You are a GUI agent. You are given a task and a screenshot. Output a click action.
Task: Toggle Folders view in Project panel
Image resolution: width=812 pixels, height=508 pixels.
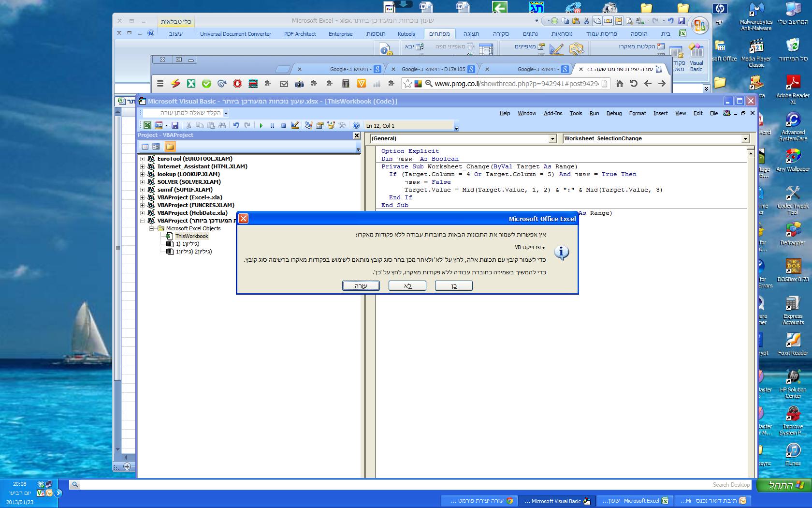click(x=170, y=146)
